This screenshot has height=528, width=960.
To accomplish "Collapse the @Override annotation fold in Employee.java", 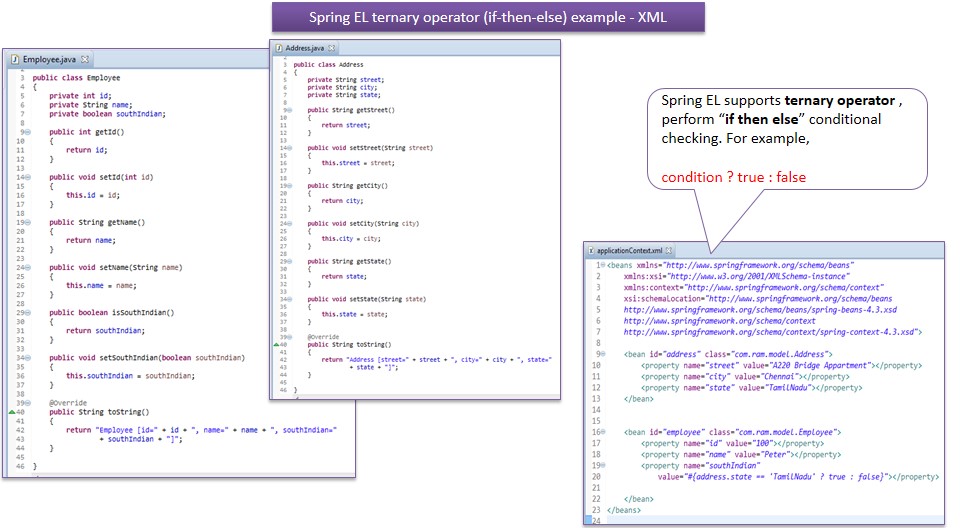I will click(x=28, y=403).
